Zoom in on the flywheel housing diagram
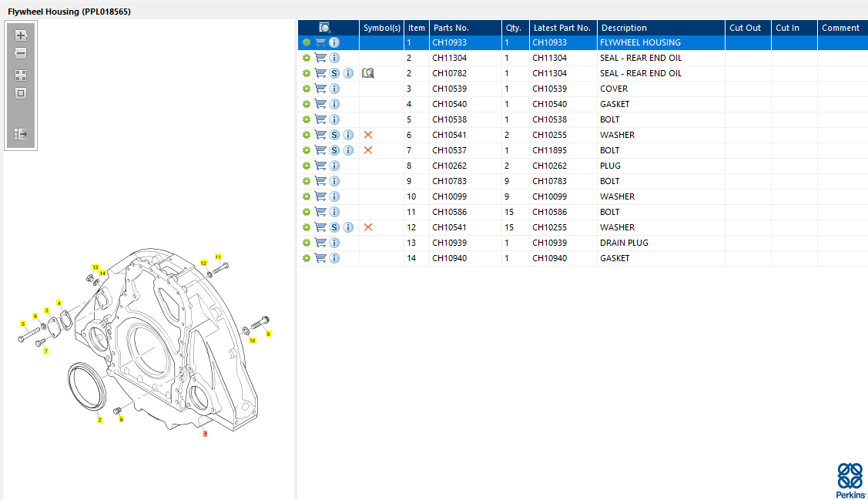868x500 pixels. tap(21, 35)
